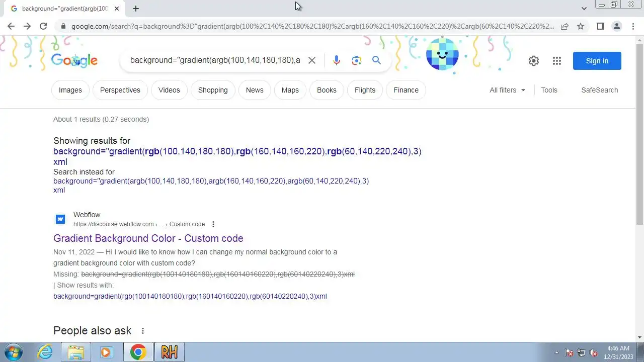Expand the All filters dropdown

coord(507,90)
